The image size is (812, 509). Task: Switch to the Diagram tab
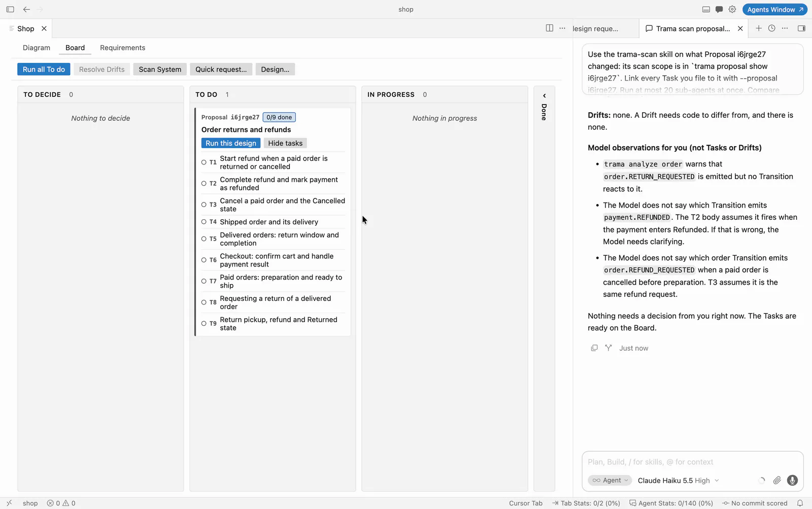coord(37,48)
